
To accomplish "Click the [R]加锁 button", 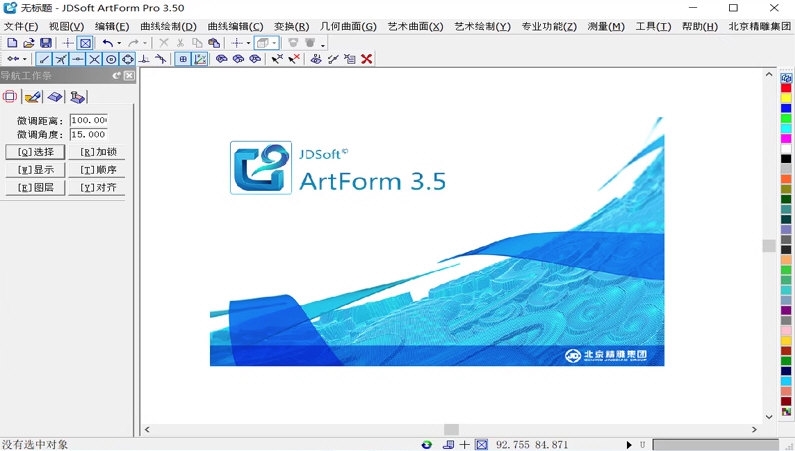I will pyautogui.click(x=98, y=152).
